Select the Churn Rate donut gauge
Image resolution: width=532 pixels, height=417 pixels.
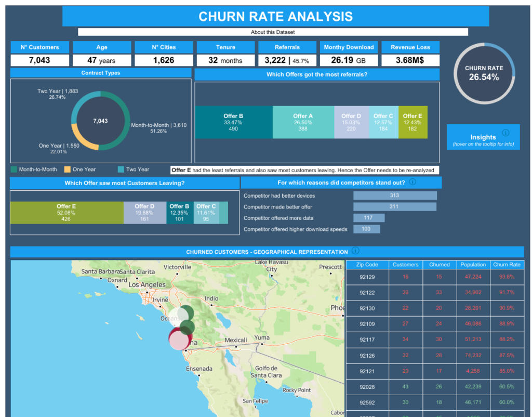click(484, 73)
